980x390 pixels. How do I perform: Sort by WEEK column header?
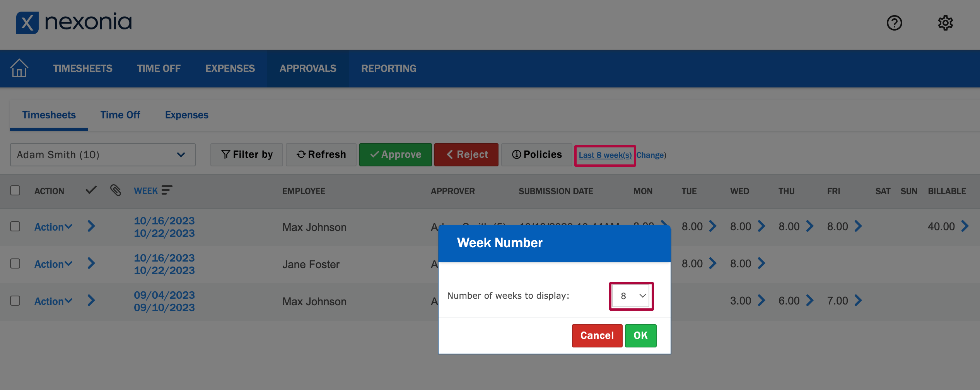tap(146, 191)
